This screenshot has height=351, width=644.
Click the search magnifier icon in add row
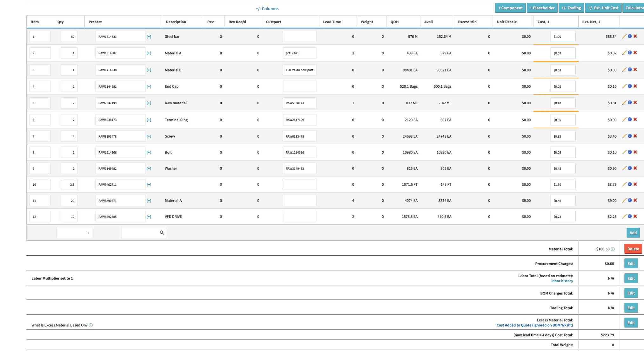click(162, 233)
